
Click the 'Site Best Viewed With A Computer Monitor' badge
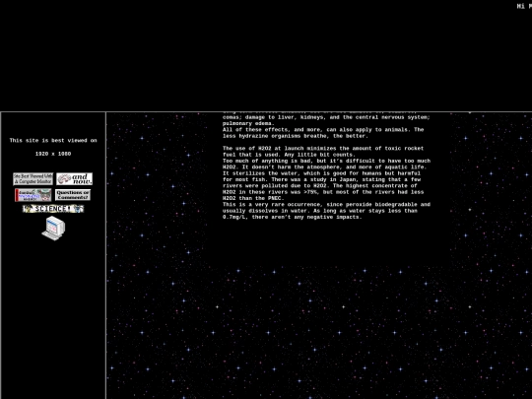click(33, 178)
